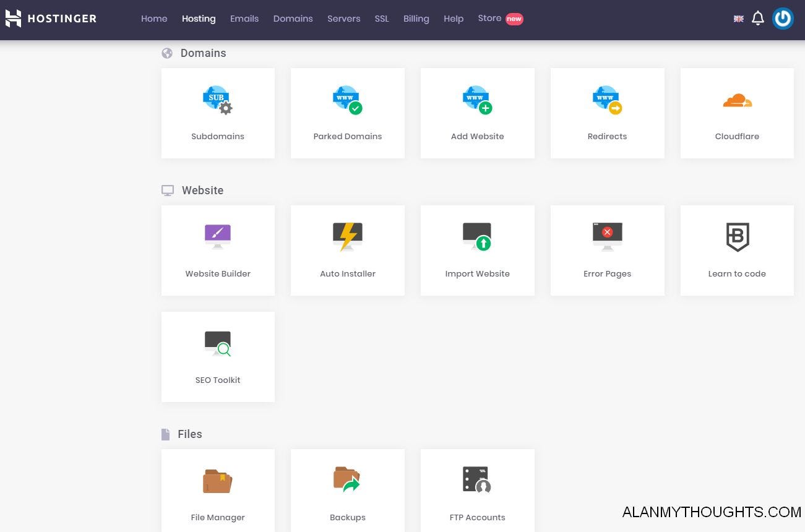
Task: Launch the Website Builder icon
Action: pos(218,237)
